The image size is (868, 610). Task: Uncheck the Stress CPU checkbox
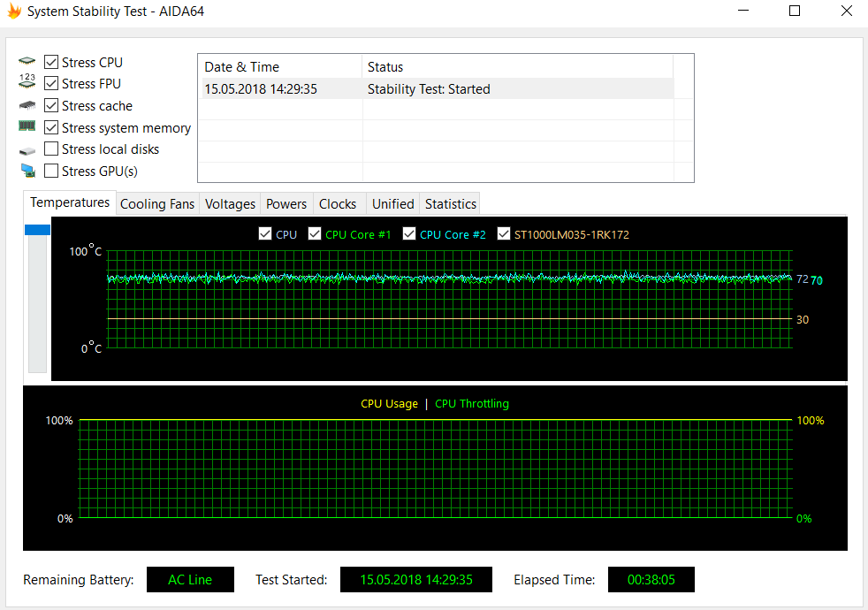pyautogui.click(x=51, y=62)
